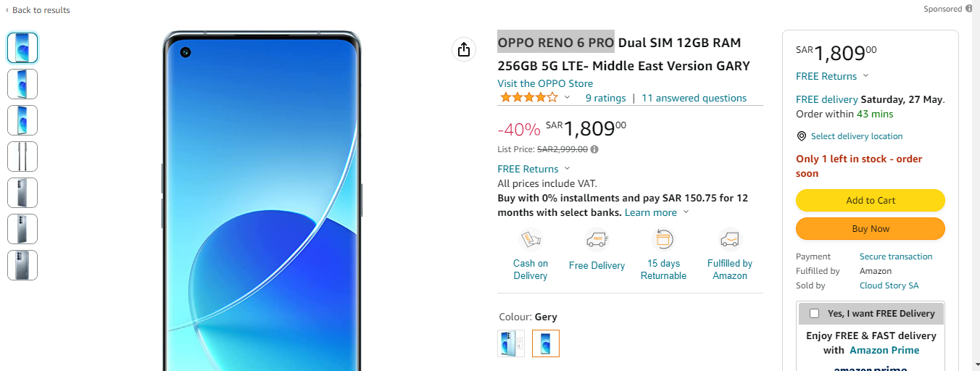Click the Cash on Delivery icon
The width and height of the screenshot is (980, 371).
coord(531,239)
